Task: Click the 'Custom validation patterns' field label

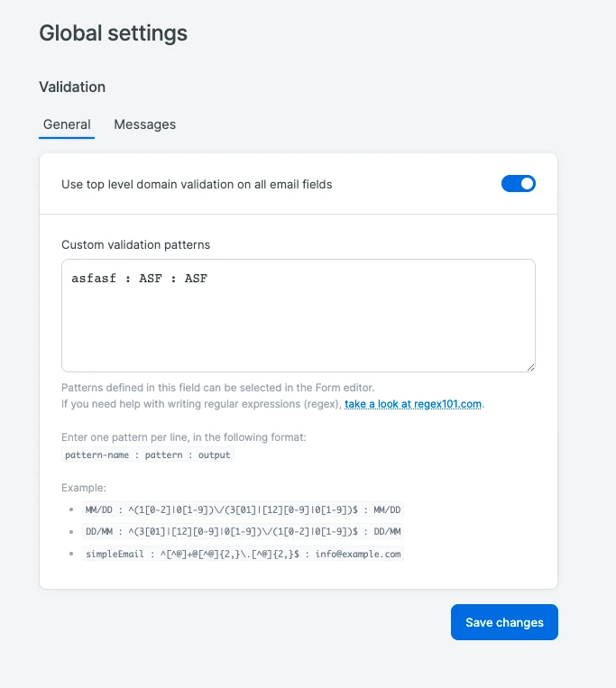Action: click(x=135, y=244)
